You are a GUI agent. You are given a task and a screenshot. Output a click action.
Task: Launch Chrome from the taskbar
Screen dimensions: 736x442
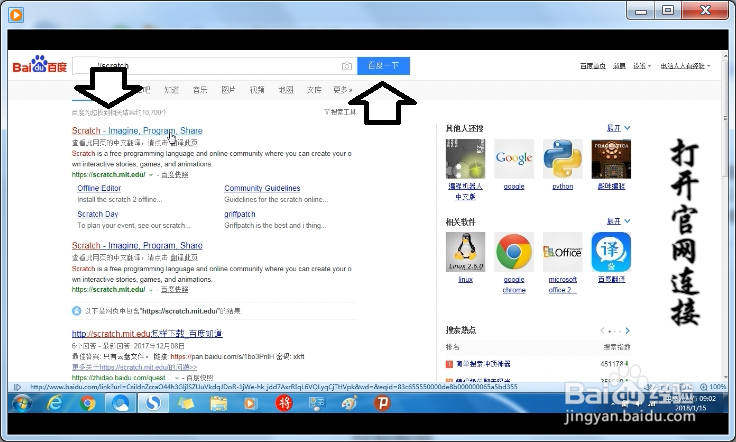87,403
